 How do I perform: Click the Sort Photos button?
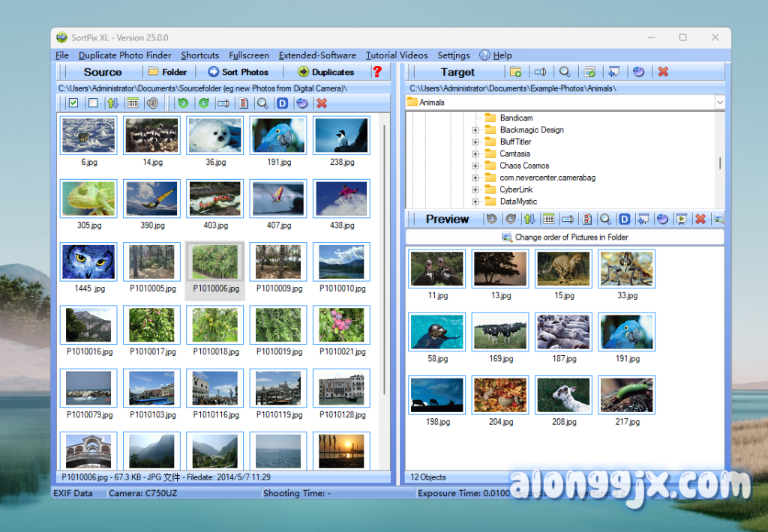coord(238,72)
